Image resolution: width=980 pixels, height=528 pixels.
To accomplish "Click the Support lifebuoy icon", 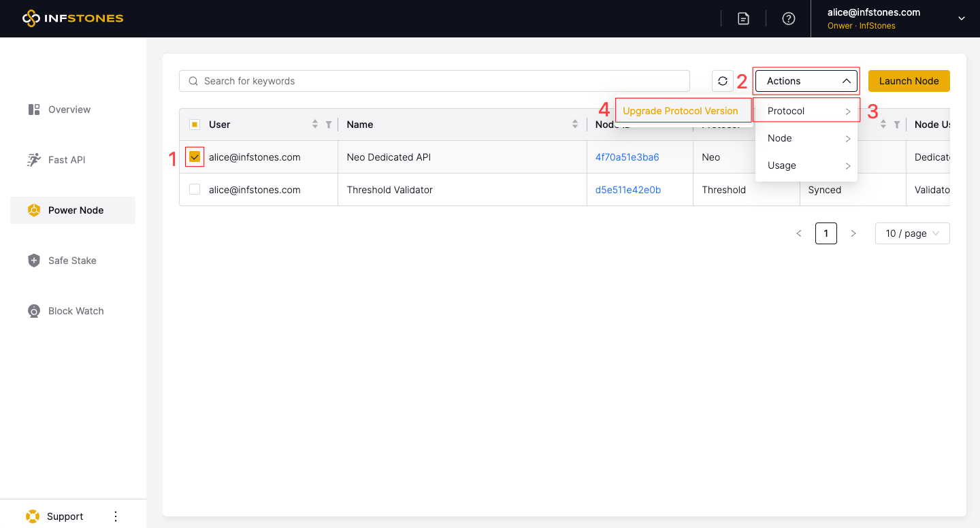I will coord(32,516).
